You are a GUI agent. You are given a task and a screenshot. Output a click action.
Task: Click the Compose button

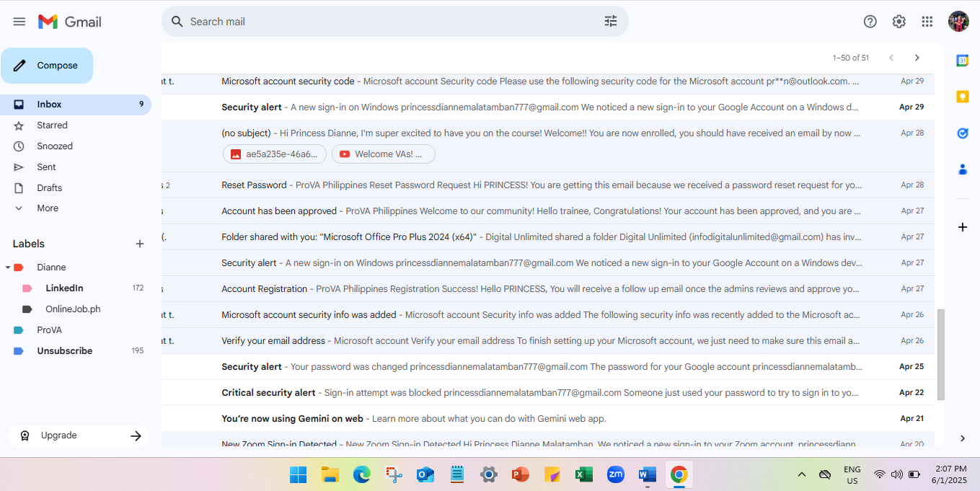[48, 66]
